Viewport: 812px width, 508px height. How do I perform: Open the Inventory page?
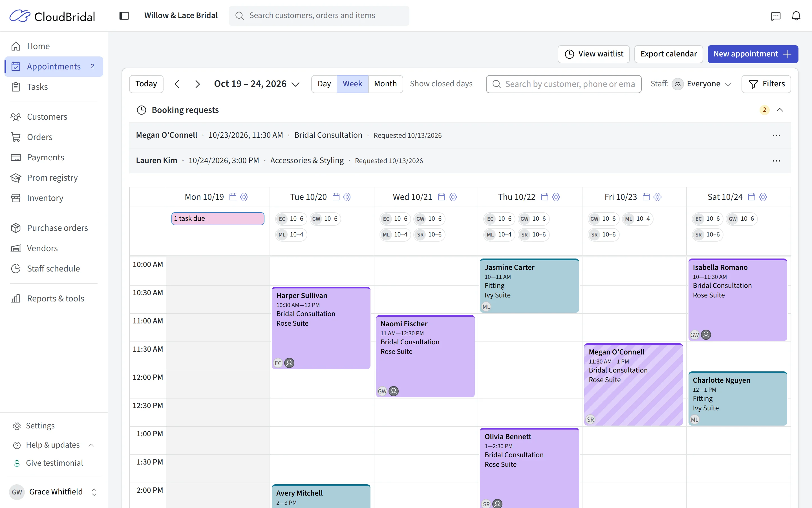[54, 198]
